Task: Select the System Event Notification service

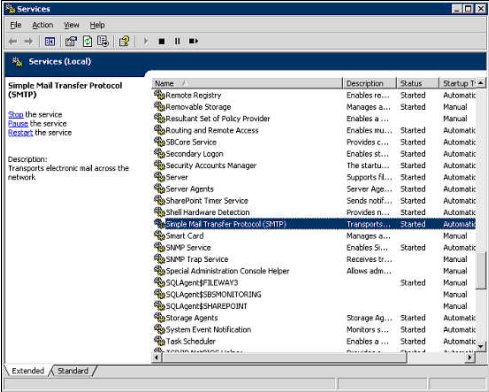Action: [314, 329]
